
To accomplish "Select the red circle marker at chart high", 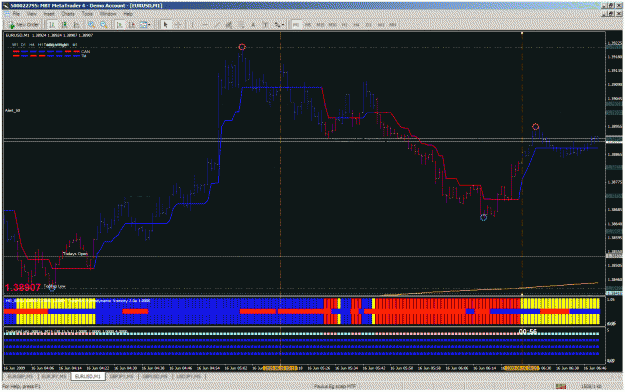I will pos(242,47).
